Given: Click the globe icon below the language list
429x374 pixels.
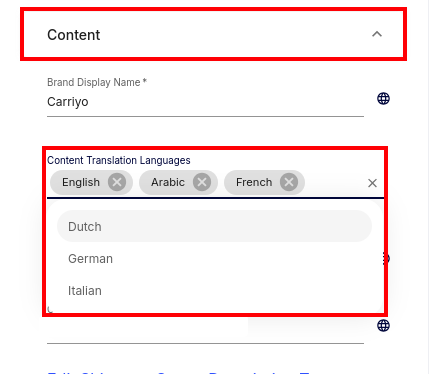Looking at the screenshot, I should (383, 325).
